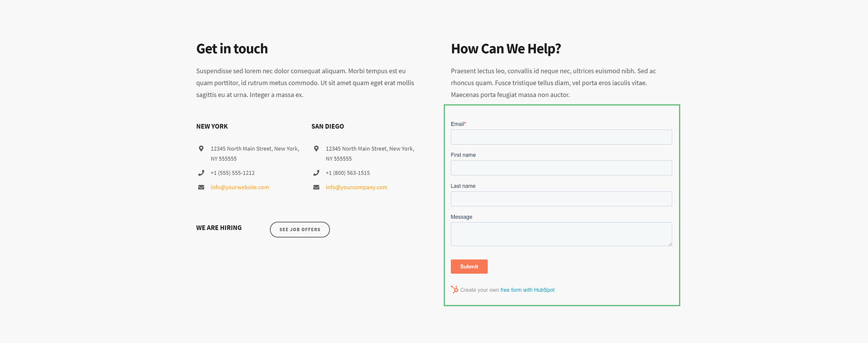Select the +1 (555) 555-1212 phone number
This screenshot has height=343, width=868.
[233, 173]
